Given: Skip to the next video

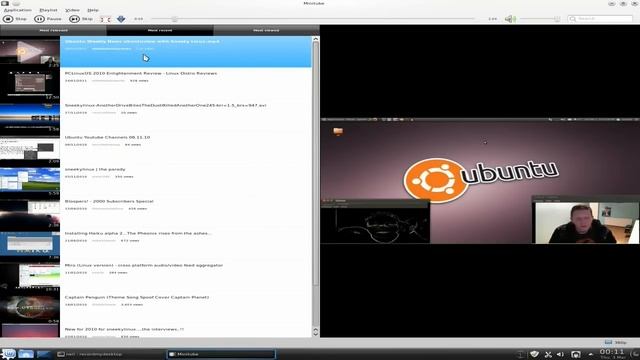Looking at the screenshot, I should click(x=81, y=19).
